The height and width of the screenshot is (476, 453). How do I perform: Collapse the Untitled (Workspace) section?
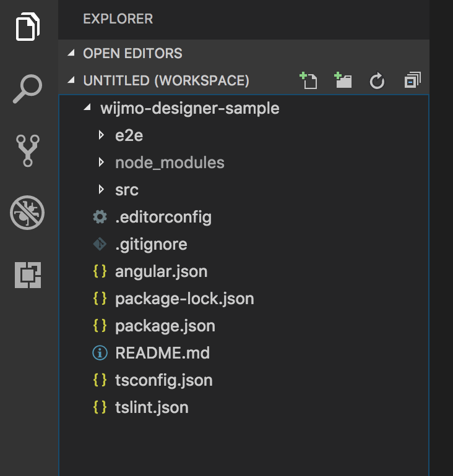pyautogui.click(x=166, y=80)
